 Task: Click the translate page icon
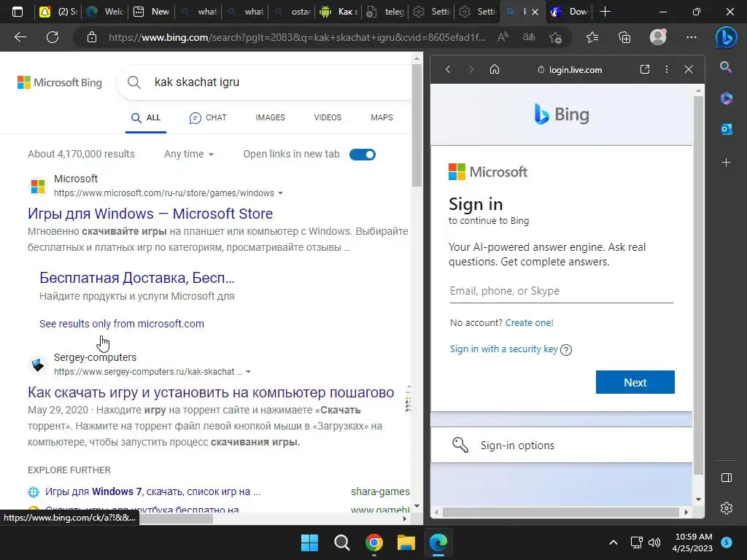[x=529, y=37]
